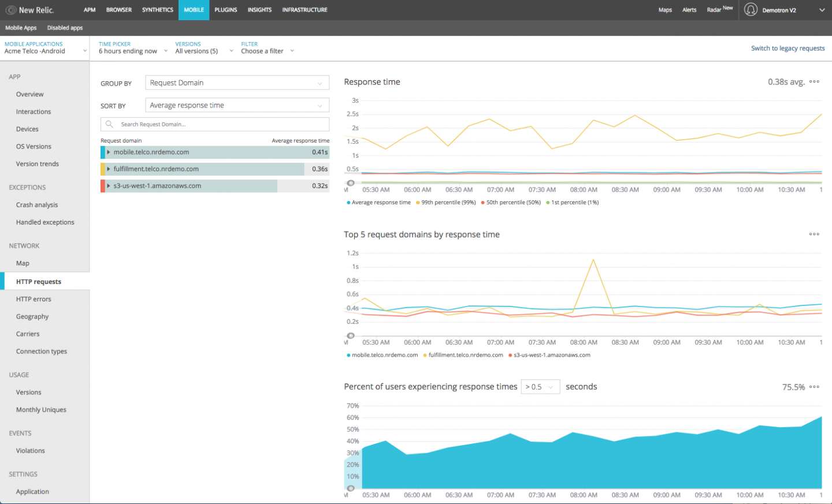This screenshot has height=504, width=832.
Task: Click the New Relic logo icon
Action: pos(11,10)
